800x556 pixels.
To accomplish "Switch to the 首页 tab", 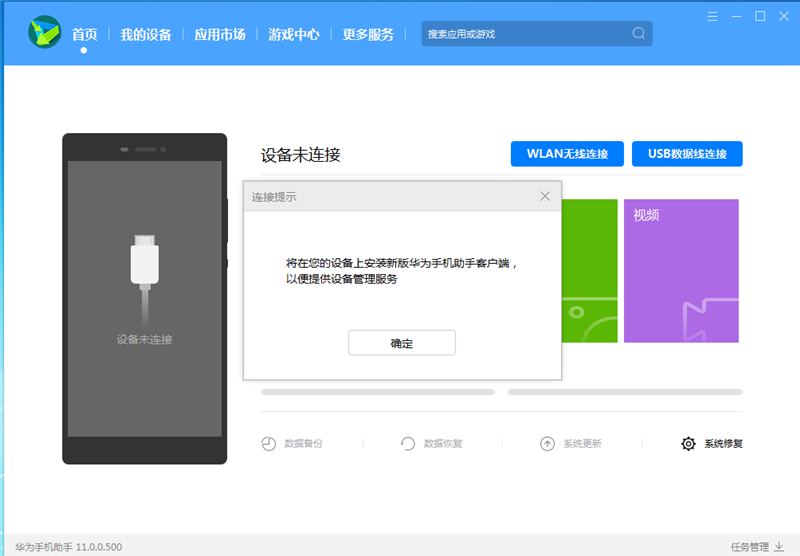I will pos(84,34).
